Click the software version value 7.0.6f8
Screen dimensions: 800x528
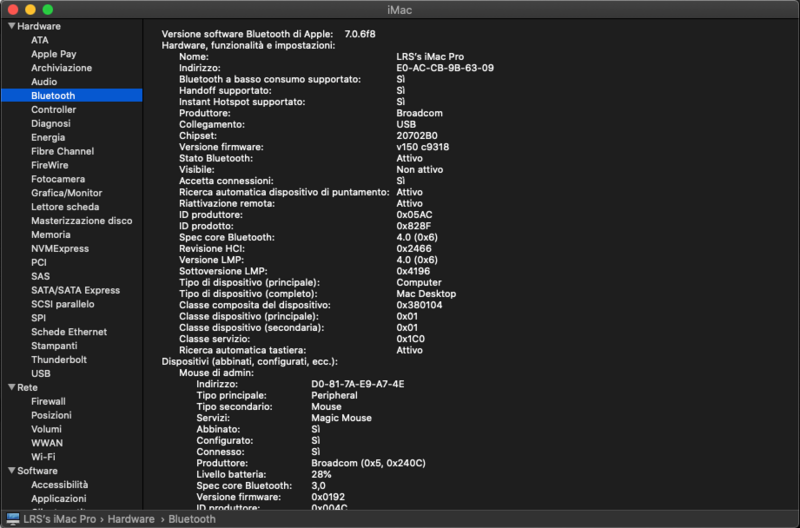[360, 34]
